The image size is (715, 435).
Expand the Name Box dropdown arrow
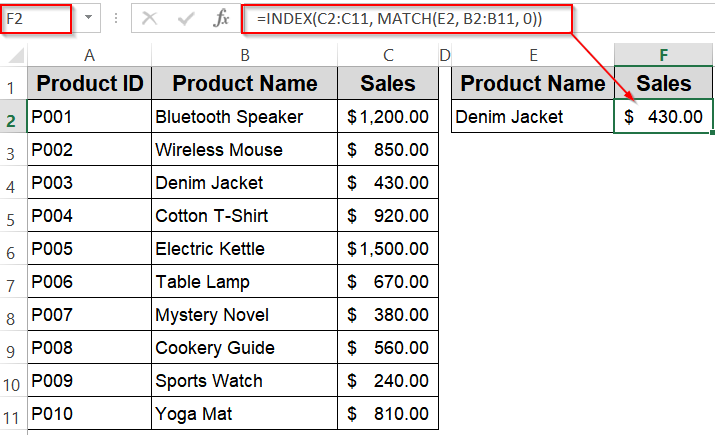(87, 18)
